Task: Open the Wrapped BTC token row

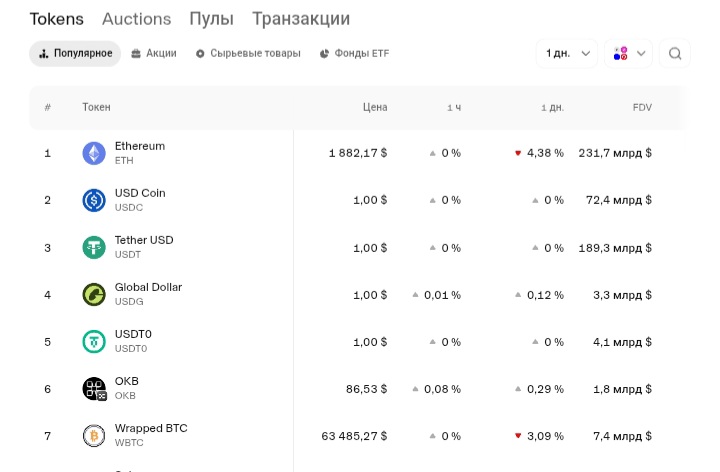Action: tap(358, 436)
